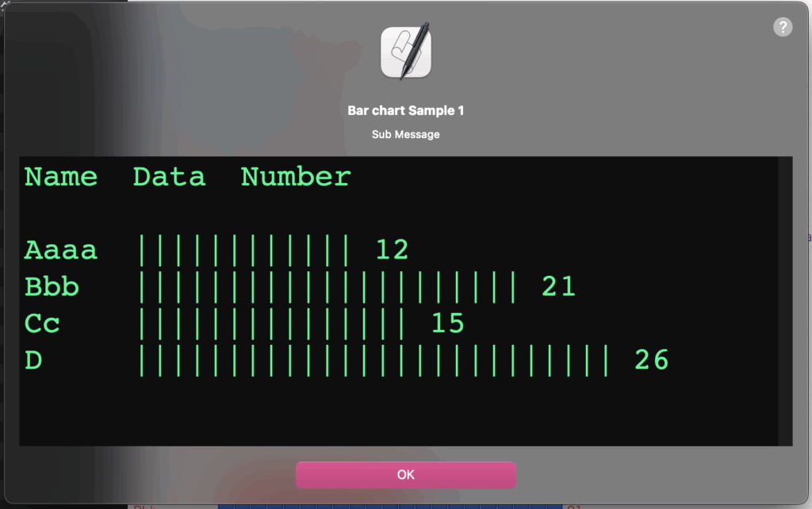812x509 pixels.
Task: Open help via question mark button
Action: pyautogui.click(x=782, y=28)
